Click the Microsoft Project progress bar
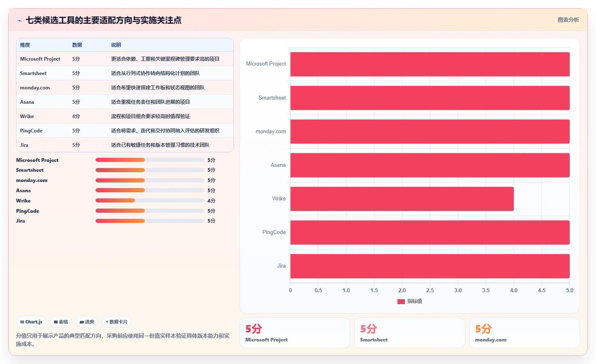Viewport: 596px width, 364px height. (x=150, y=160)
